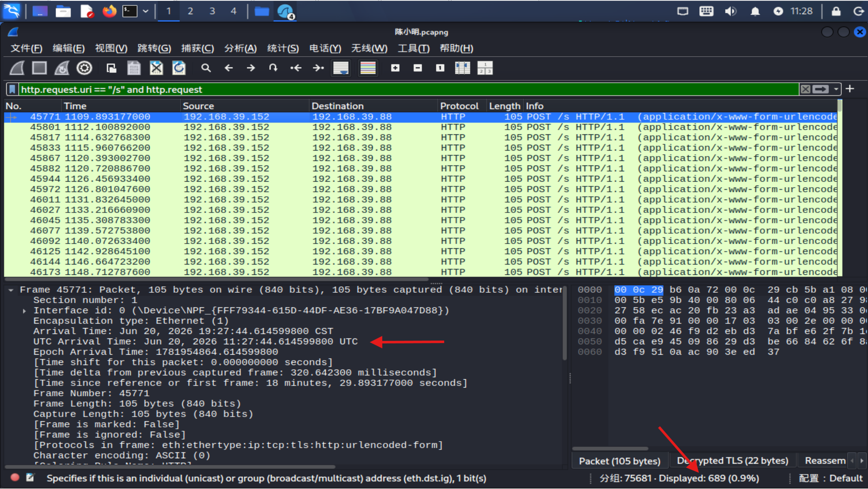Sort by the Protocol column header
Screen dimensions: 868x489
click(459, 106)
